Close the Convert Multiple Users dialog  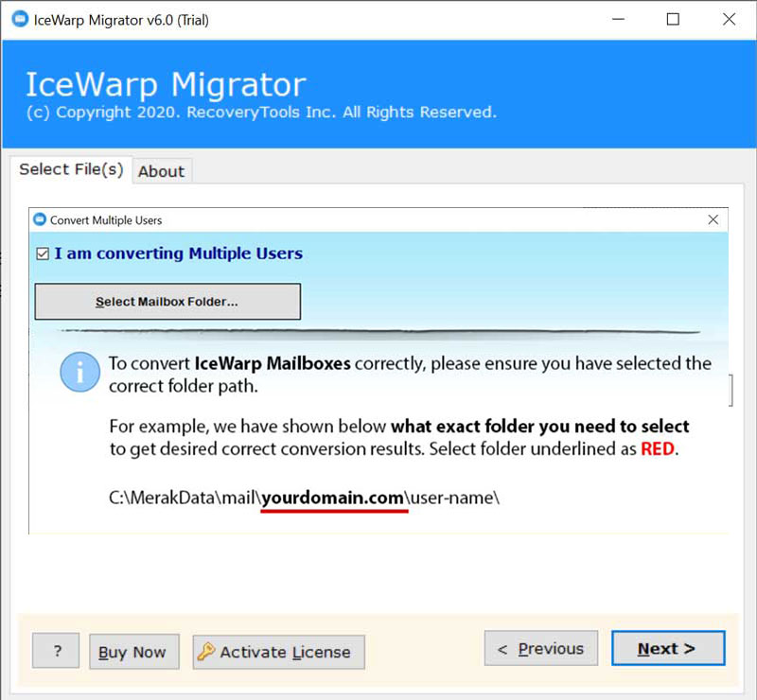click(x=713, y=219)
